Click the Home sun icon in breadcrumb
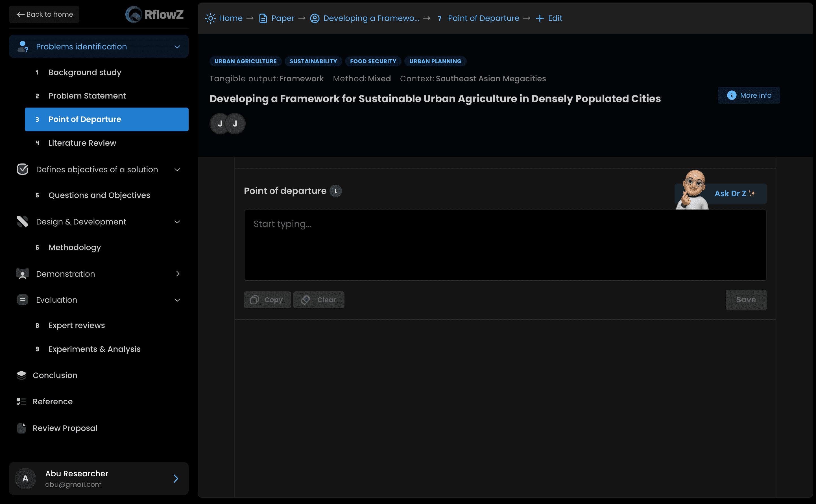816x504 pixels. [x=210, y=18]
